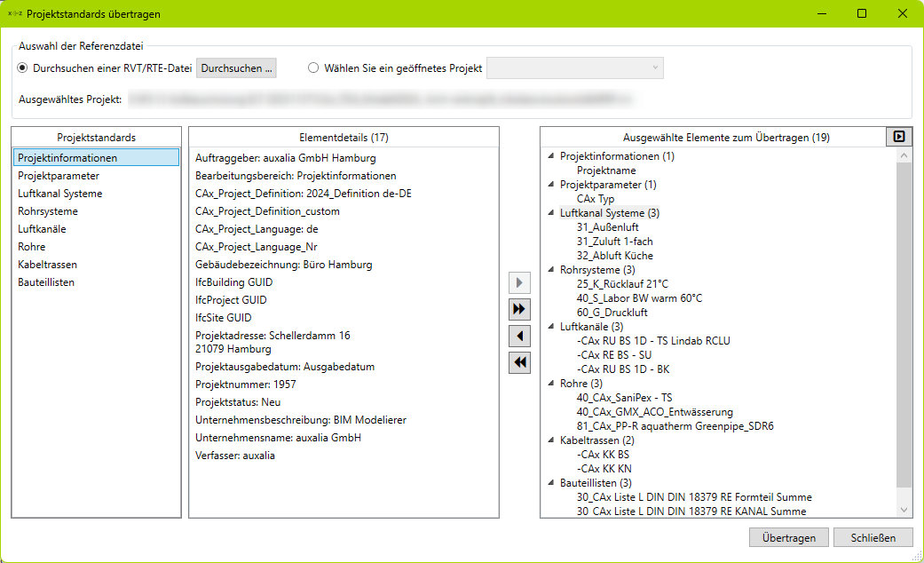Screen dimensions: 924x563
Task: Select the 'Durchsuchen einer RVT/RTE-Datei' radio button
Action: 23,68
